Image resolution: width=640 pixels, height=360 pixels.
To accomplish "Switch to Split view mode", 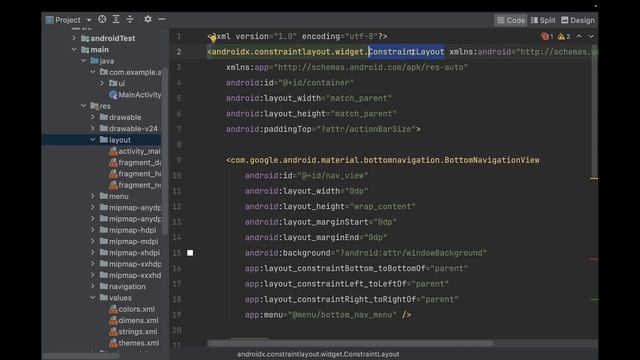I will 543,20.
